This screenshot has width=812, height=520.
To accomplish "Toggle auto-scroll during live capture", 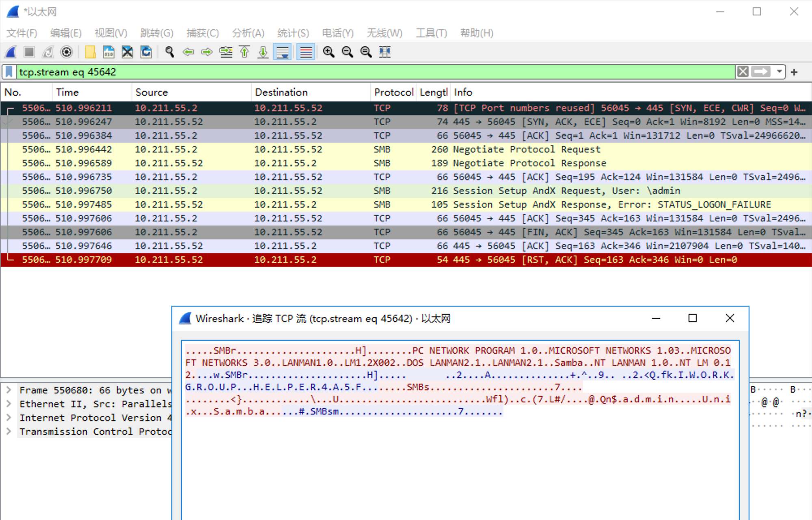I will click(282, 52).
